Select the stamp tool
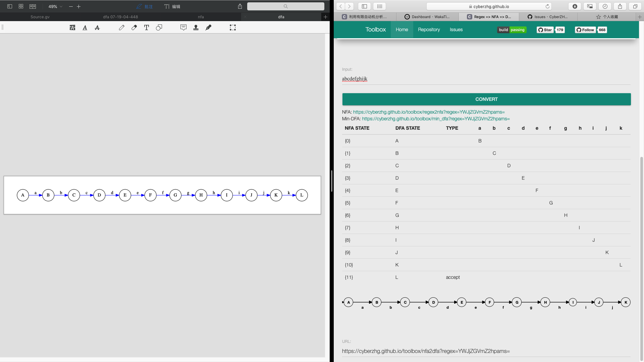 [196, 28]
